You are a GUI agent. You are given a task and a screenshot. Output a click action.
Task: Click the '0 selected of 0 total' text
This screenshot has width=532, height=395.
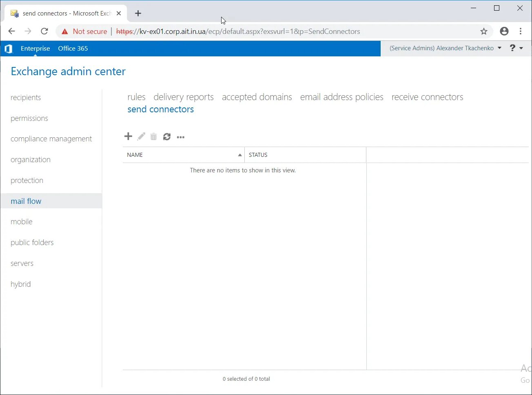tap(246, 379)
